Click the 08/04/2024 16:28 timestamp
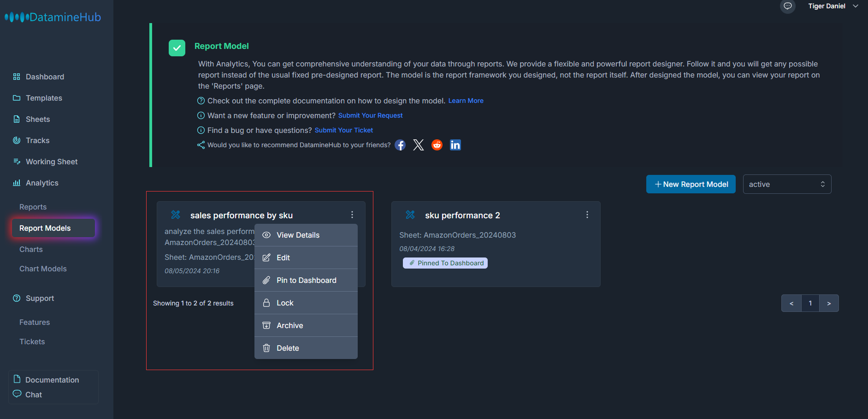The image size is (868, 419). coord(427,249)
